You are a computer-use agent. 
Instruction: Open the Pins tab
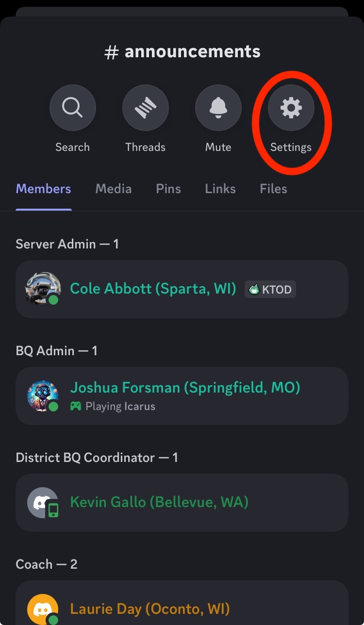[168, 189]
